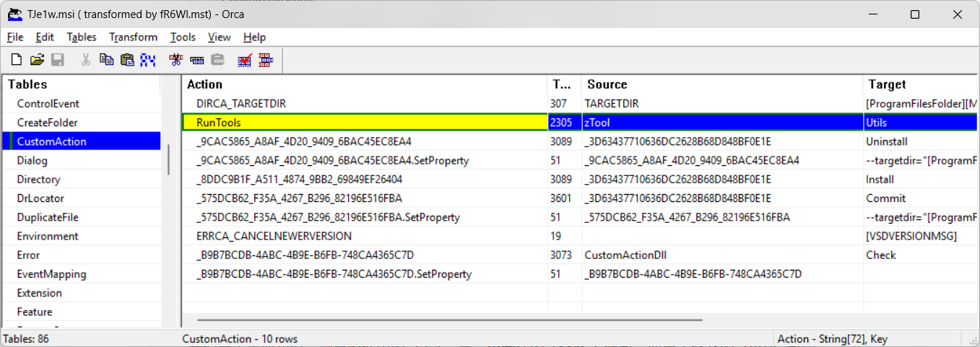Select _8DDC9B1F_A511_4874_9BB2_69849EF26404 action

(365, 179)
